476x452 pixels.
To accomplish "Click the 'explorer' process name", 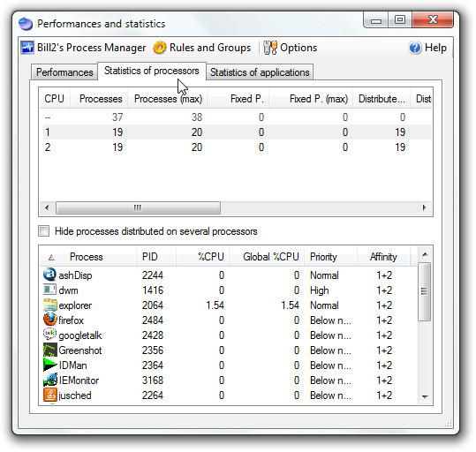I will click(75, 305).
